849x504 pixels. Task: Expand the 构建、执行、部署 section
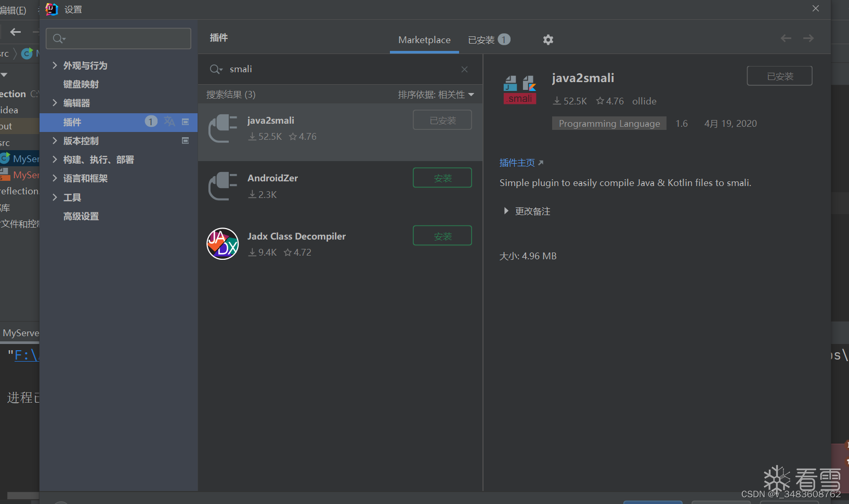click(55, 160)
